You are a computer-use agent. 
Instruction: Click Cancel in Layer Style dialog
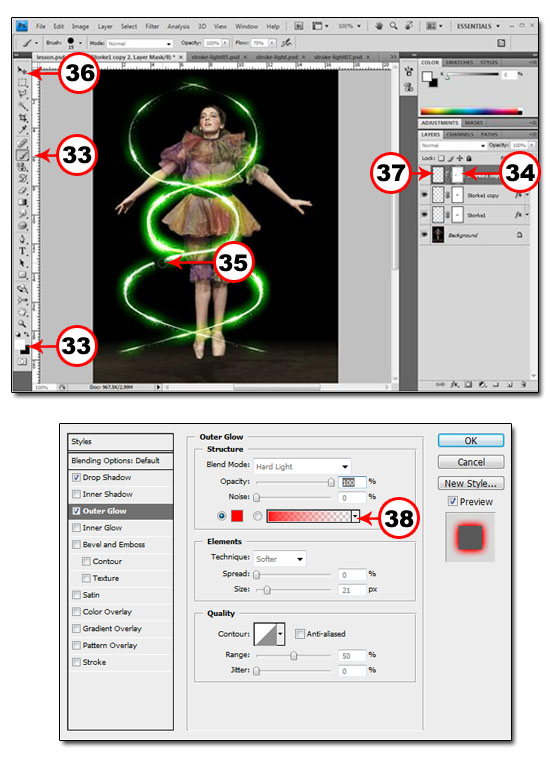pos(471,462)
